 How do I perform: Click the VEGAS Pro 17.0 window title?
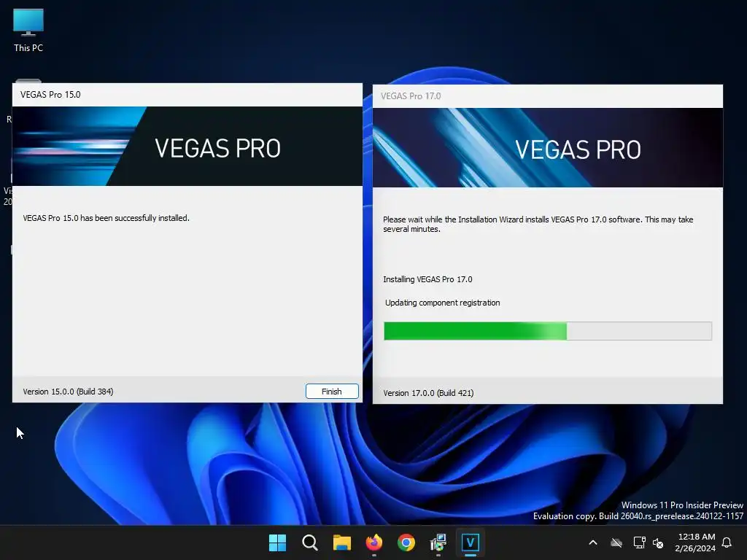[x=411, y=96]
